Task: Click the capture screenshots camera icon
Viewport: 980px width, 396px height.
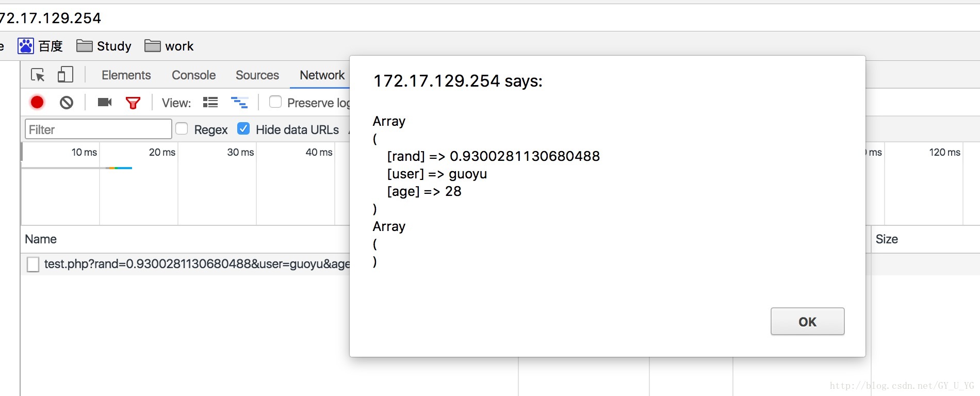Action: click(x=105, y=102)
